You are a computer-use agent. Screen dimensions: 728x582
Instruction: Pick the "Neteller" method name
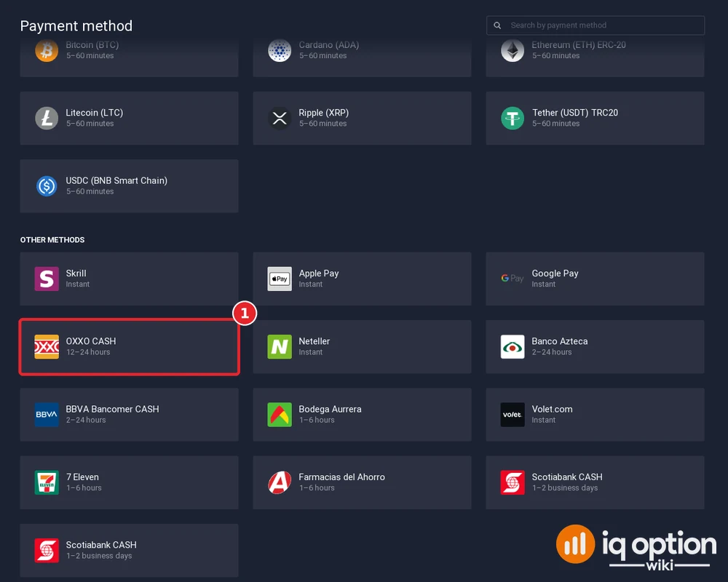click(314, 341)
